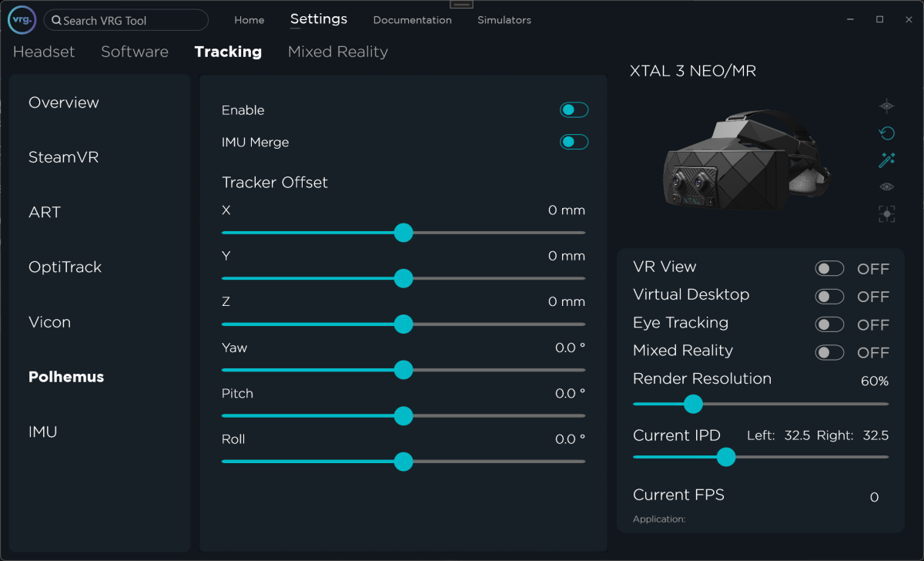
Task: Click the circular reset arrow icon
Action: (887, 133)
